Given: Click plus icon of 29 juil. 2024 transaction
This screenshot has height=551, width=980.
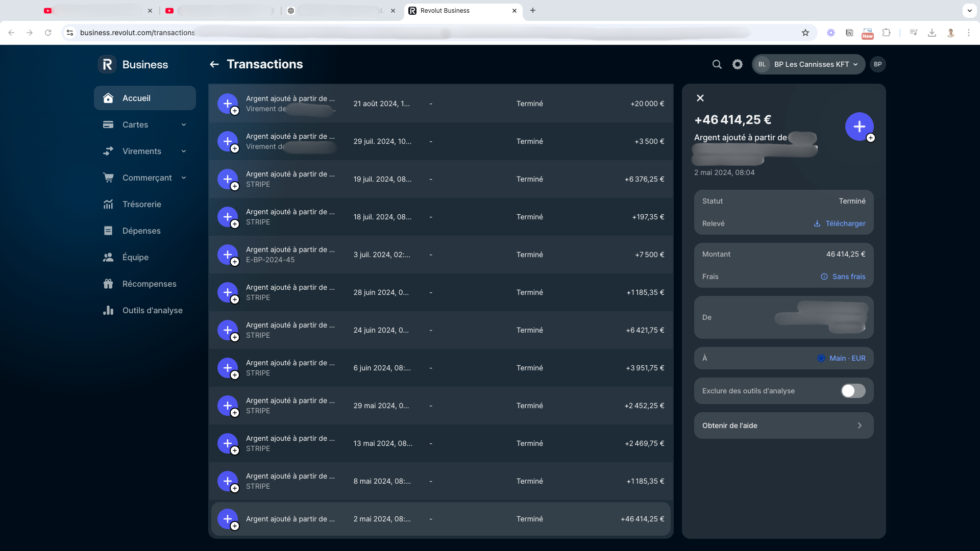Looking at the screenshot, I should point(228,141).
